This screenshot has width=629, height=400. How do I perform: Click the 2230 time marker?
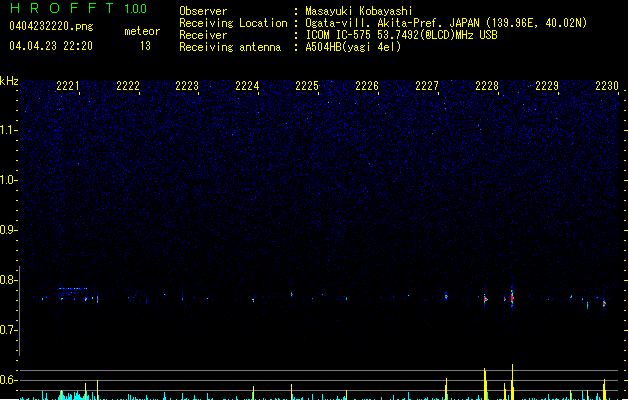click(607, 86)
